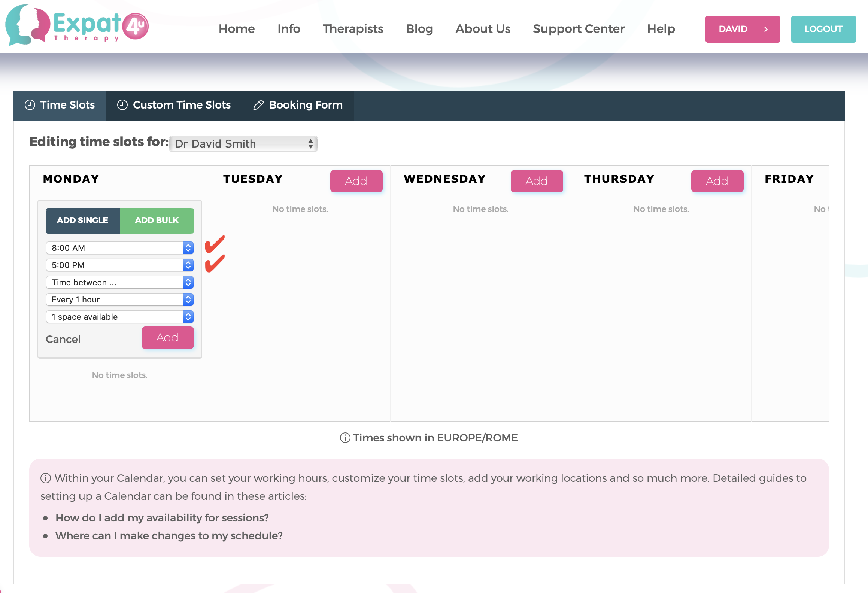Switch to ADD BULK mode
This screenshot has height=593, width=868.
157,221
